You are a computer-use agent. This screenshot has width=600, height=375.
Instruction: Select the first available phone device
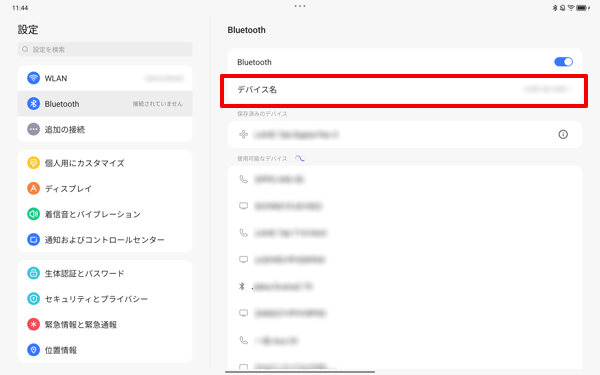click(x=405, y=179)
